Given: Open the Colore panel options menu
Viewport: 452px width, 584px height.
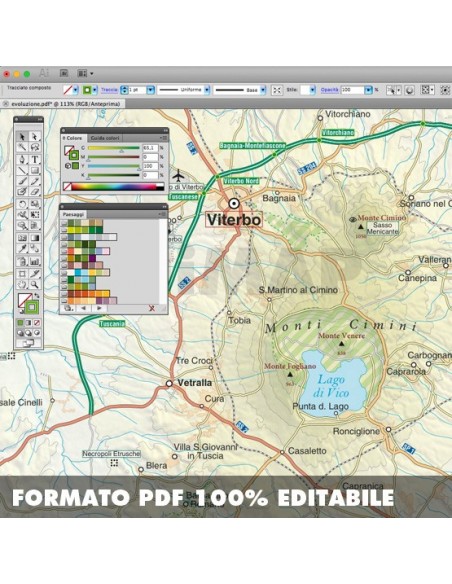Looking at the screenshot, I should pyautogui.click(x=163, y=138).
